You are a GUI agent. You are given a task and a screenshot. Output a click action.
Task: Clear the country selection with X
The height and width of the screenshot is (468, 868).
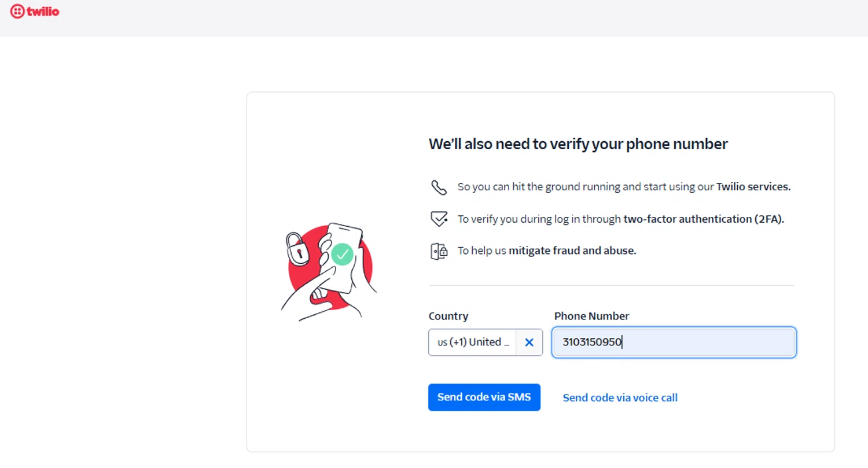coord(529,342)
